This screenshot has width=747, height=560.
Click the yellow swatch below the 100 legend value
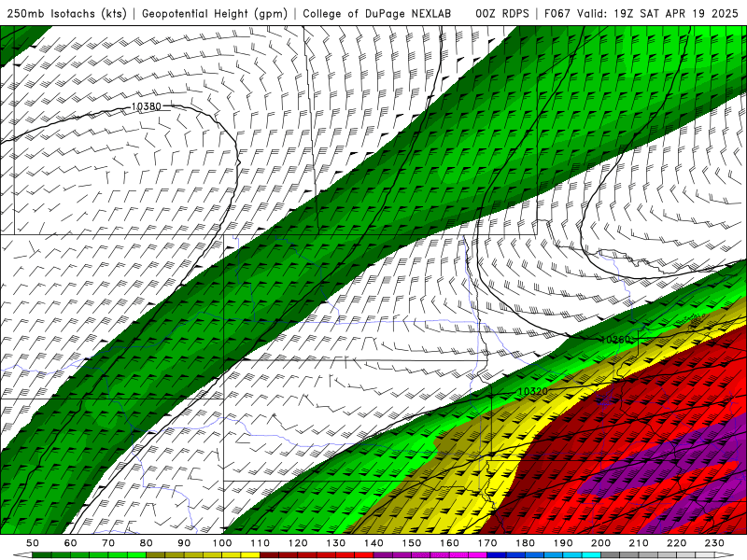pos(232,555)
